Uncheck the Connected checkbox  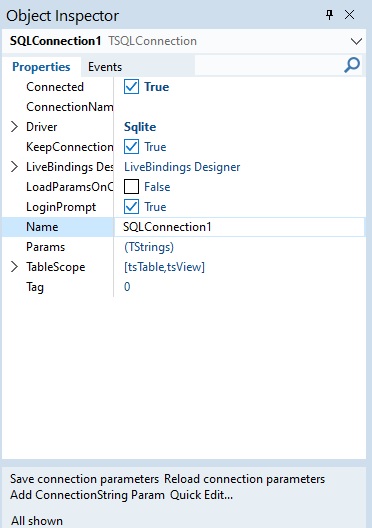131,87
